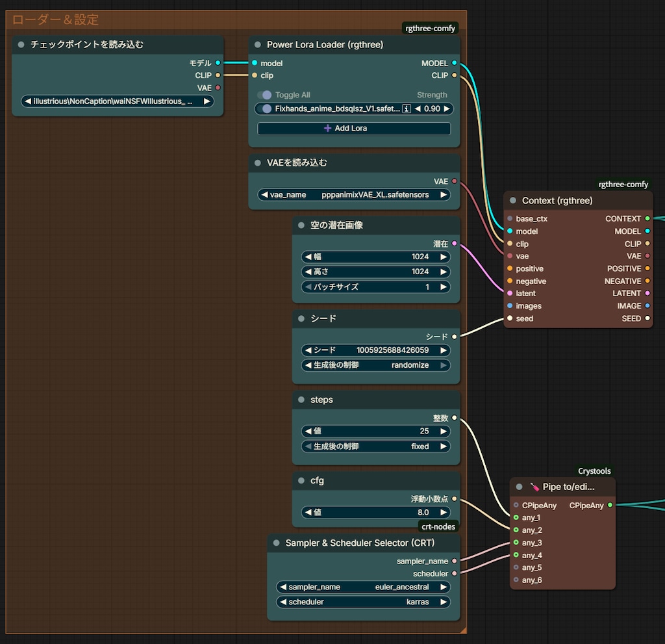Click the Add Lora button
The height and width of the screenshot is (644, 665).
coord(354,128)
